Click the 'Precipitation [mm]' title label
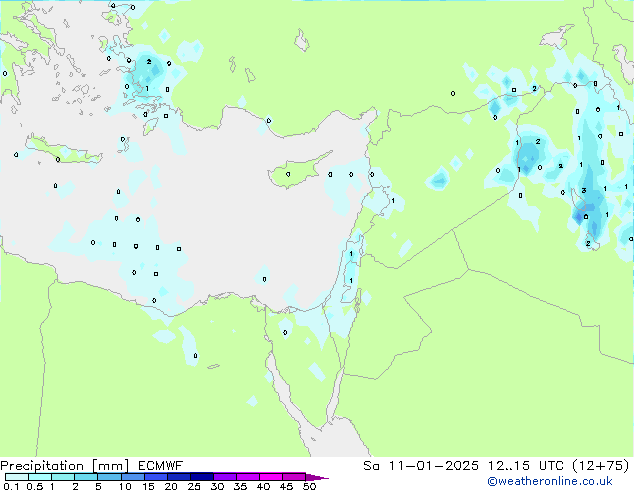 tap(65, 466)
